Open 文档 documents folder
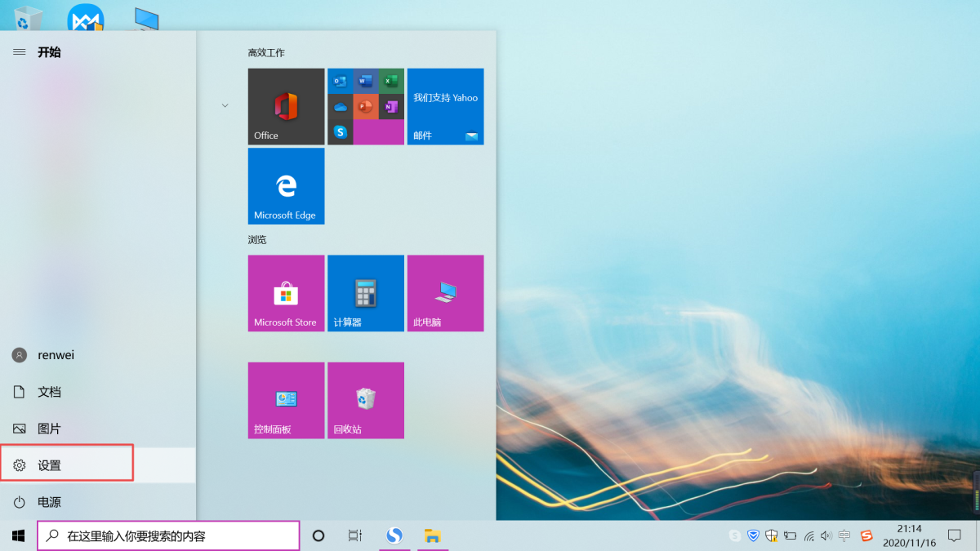 coord(49,392)
